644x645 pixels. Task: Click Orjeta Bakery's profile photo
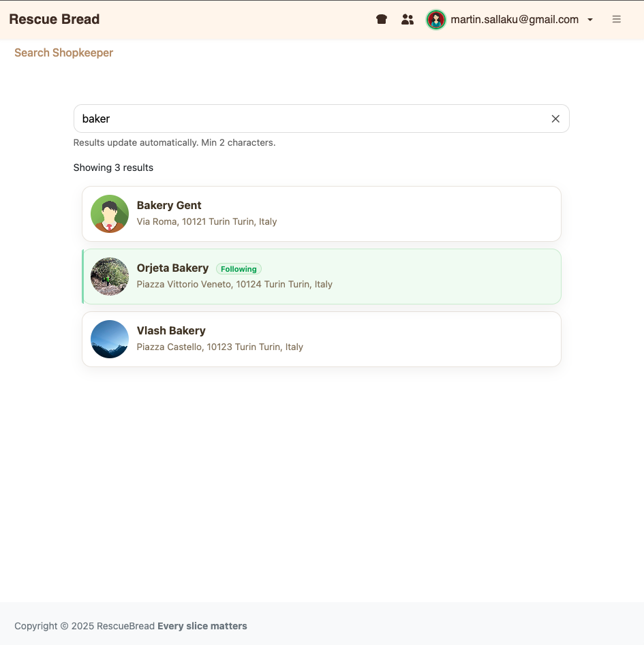110,277
